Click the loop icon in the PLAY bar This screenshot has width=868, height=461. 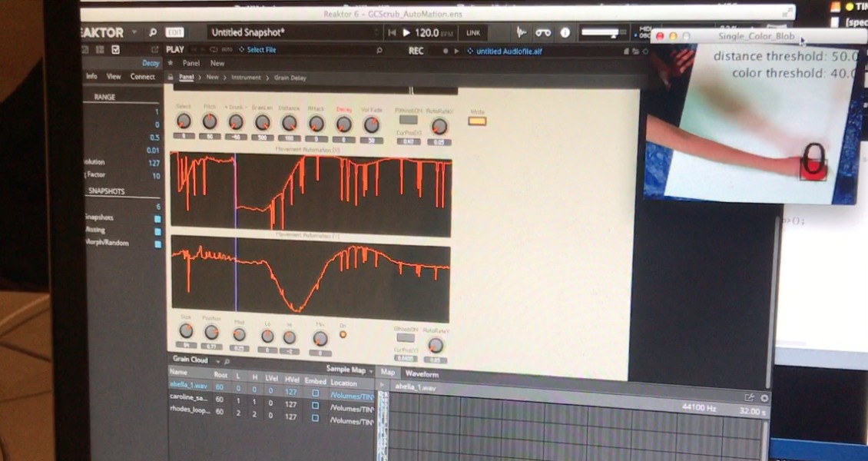click(x=214, y=50)
